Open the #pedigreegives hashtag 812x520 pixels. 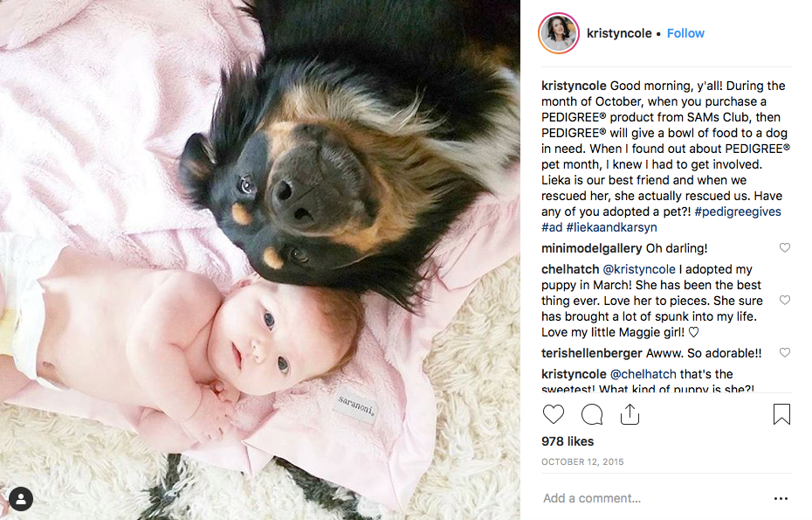coord(738,211)
